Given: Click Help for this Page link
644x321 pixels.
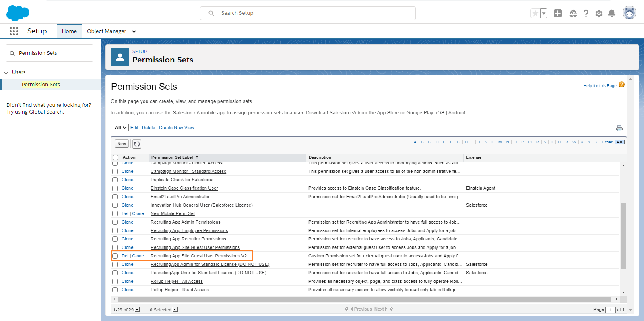Looking at the screenshot, I should point(600,86).
